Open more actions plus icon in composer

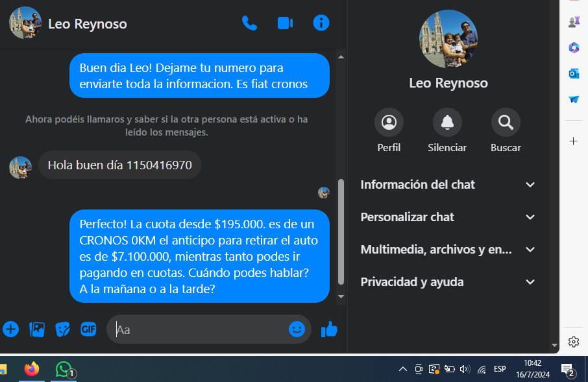11,329
